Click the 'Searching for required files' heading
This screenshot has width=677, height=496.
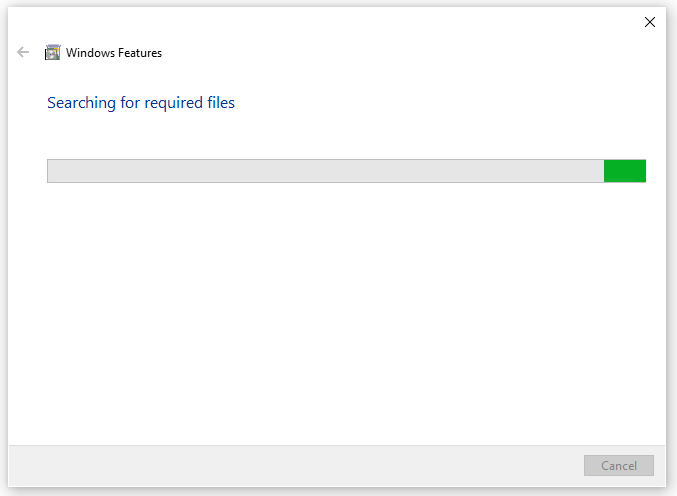click(141, 103)
